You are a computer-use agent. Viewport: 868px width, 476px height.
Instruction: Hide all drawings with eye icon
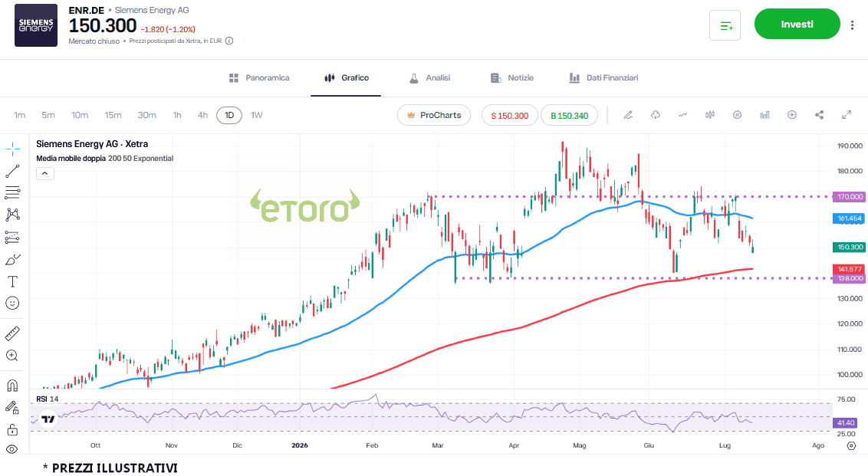pyautogui.click(x=12, y=449)
